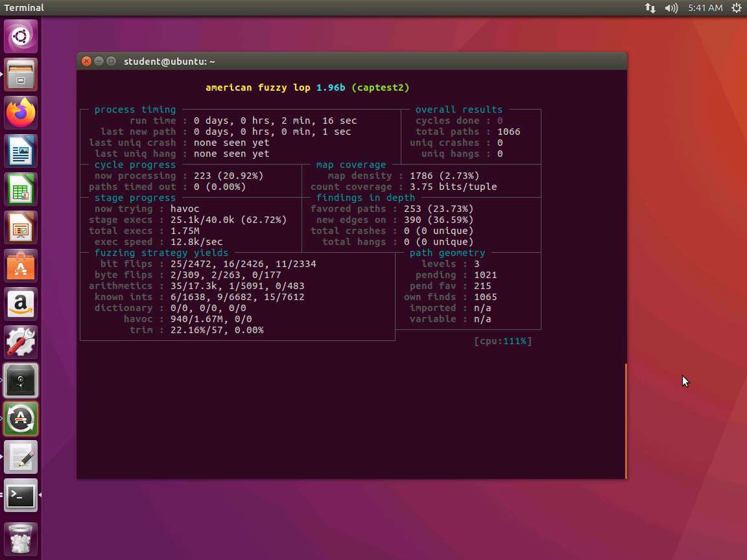
Task: Open the Ubuntu Dash search launcher
Action: (x=21, y=36)
